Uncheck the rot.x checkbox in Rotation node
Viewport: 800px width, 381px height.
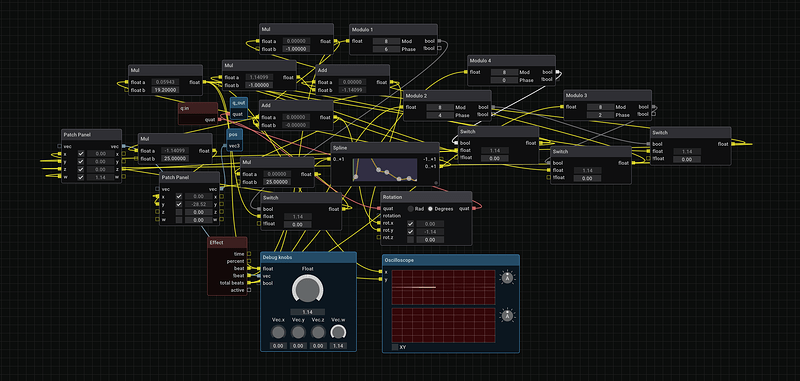click(410, 223)
